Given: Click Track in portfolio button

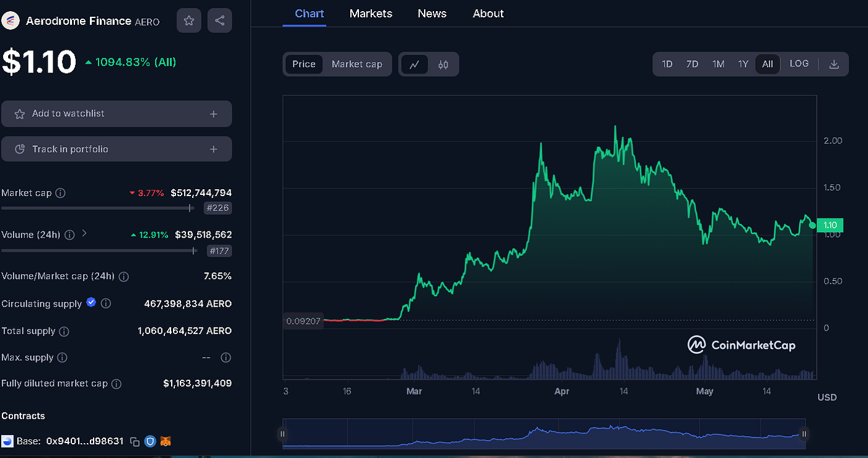Looking at the screenshot, I should click(x=117, y=149).
